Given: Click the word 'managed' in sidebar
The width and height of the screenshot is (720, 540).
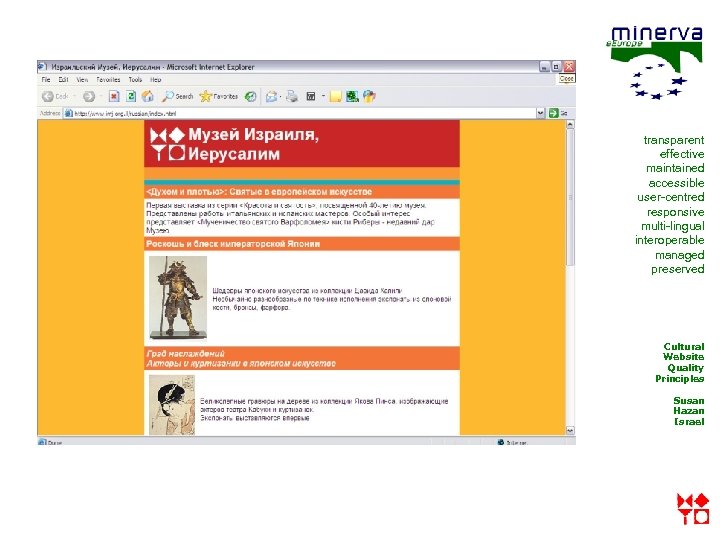Looking at the screenshot, I should point(680,255).
